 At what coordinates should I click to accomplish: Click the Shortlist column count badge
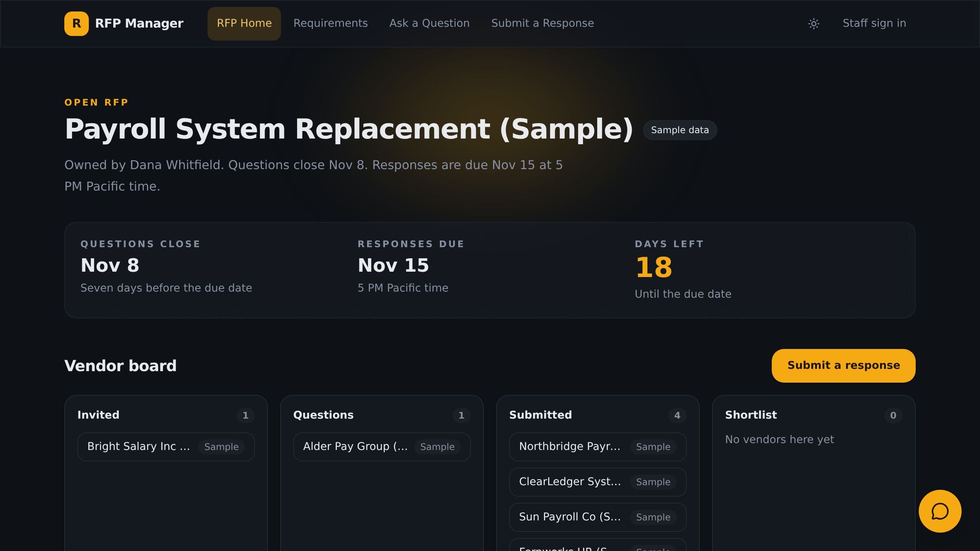pyautogui.click(x=893, y=415)
